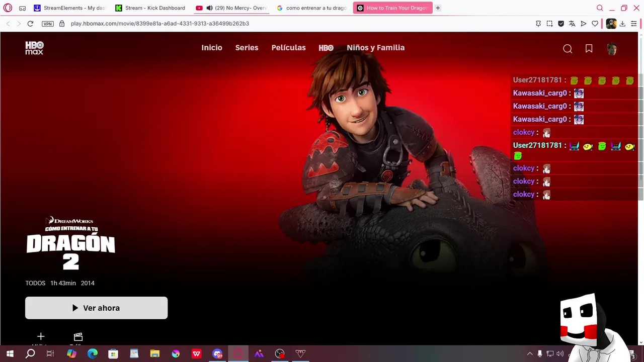Screen dimensions: 644x362
Task: Click the last clokcy chat name
Action: tap(524, 194)
